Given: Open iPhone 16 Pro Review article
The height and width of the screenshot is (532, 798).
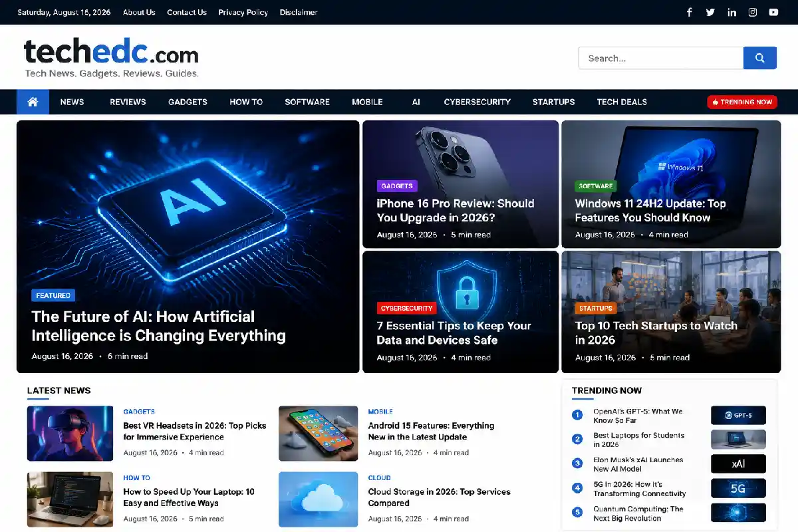Looking at the screenshot, I should [456, 210].
